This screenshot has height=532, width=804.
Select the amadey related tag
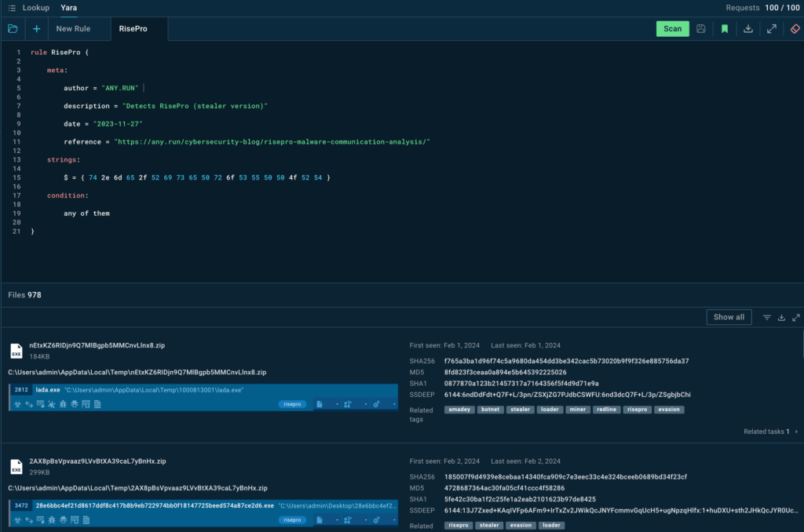459,410
